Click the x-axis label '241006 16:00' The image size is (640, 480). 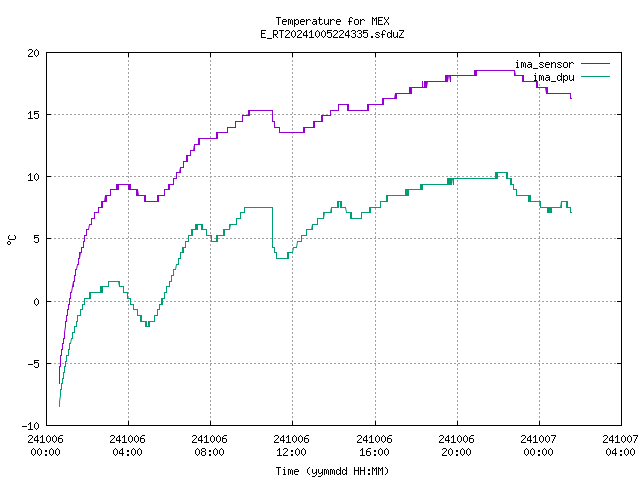[x=374, y=446]
